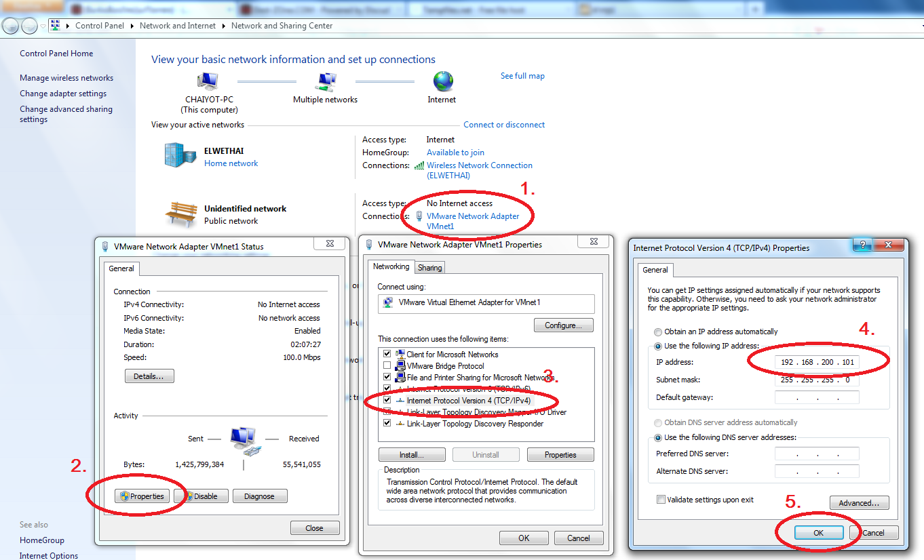Screen dimensions: 924x560
Task: Open Manage wireless networks
Action: click(x=66, y=78)
